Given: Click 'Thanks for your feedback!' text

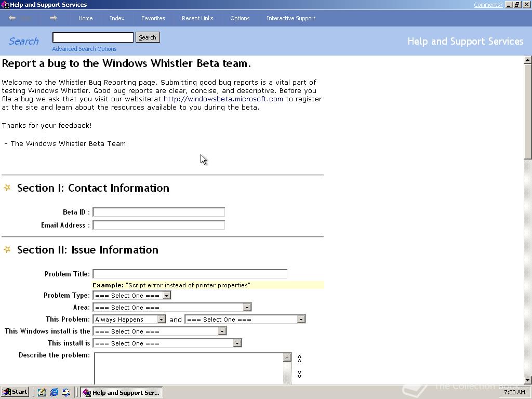Looking at the screenshot, I should [47, 126].
